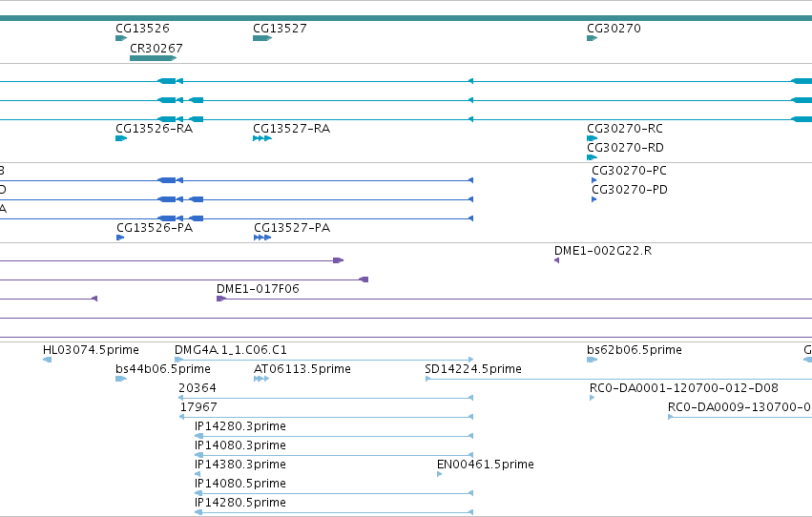812x517 pixels.
Task: Open transcript CG13526-RA
Action: point(154,129)
